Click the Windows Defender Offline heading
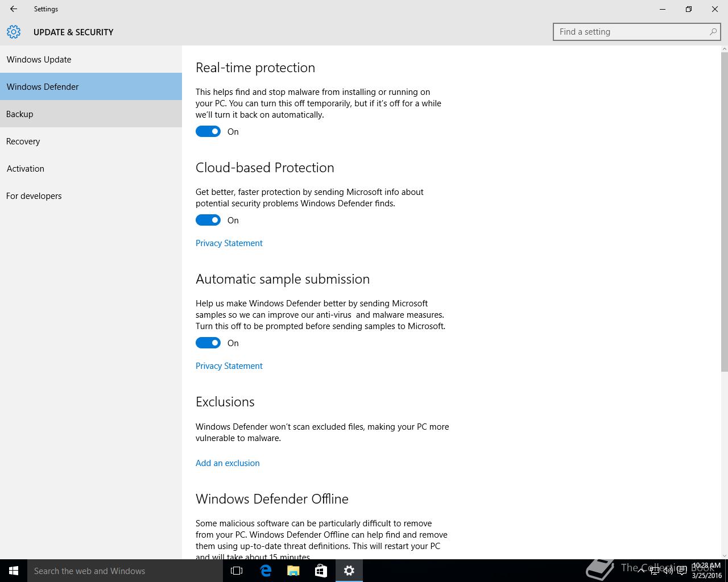Viewport: 728px width, 582px height. pos(272,499)
